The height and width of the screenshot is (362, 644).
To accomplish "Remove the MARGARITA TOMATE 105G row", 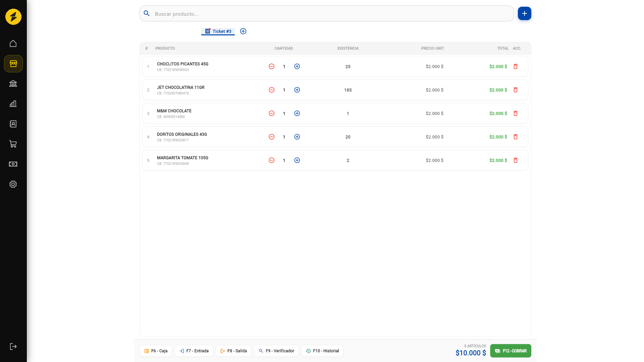I will pos(516,160).
